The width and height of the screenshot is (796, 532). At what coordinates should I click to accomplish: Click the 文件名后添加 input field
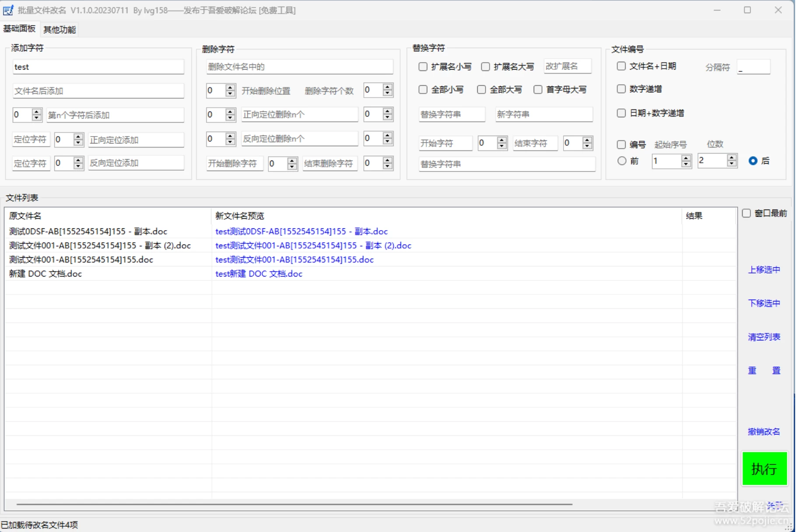click(x=98, y=91)
